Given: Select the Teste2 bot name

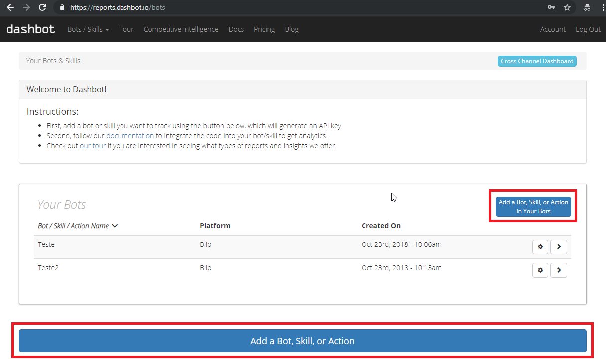Looking at the screenshot, I should click(48, 268).
